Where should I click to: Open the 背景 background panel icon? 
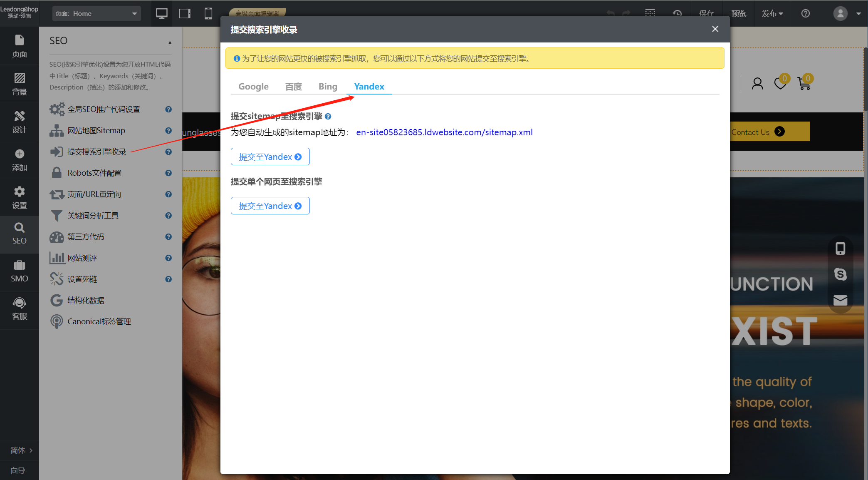point(19,83)
